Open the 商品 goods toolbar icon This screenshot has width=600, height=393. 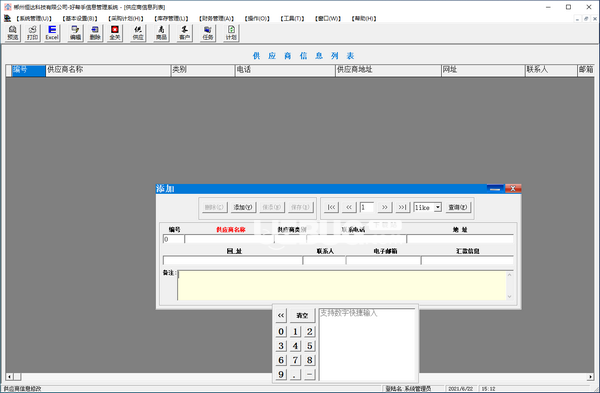(161, 33)
